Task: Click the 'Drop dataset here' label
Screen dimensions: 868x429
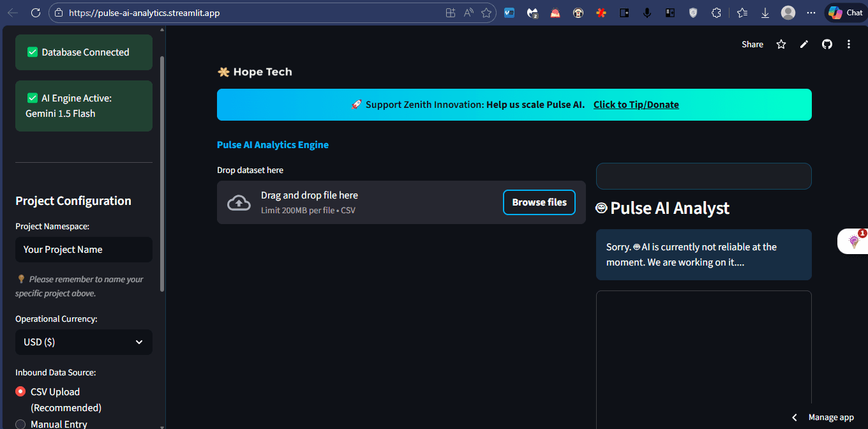Action: click(250, 170)
